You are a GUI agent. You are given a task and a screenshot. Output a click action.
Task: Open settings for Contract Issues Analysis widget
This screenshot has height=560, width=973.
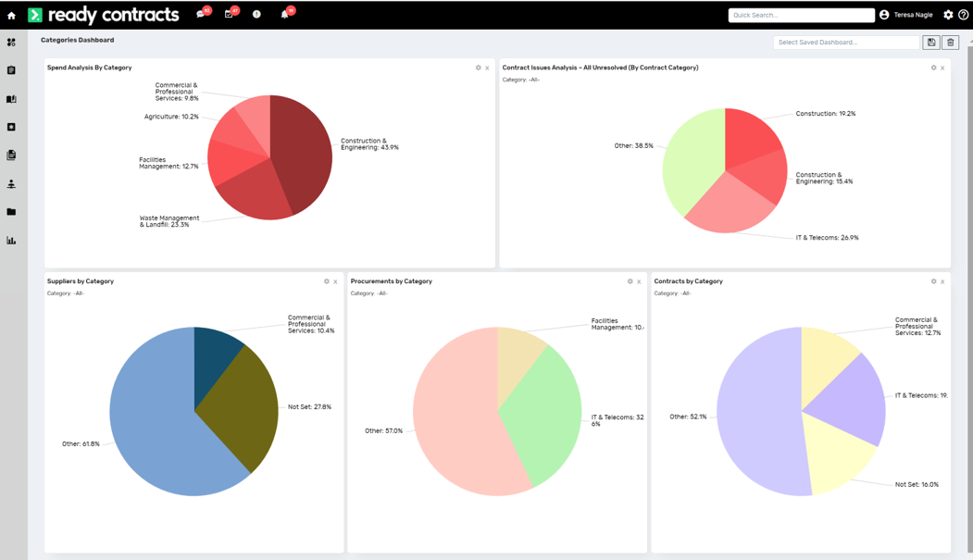tap(934, 68)
